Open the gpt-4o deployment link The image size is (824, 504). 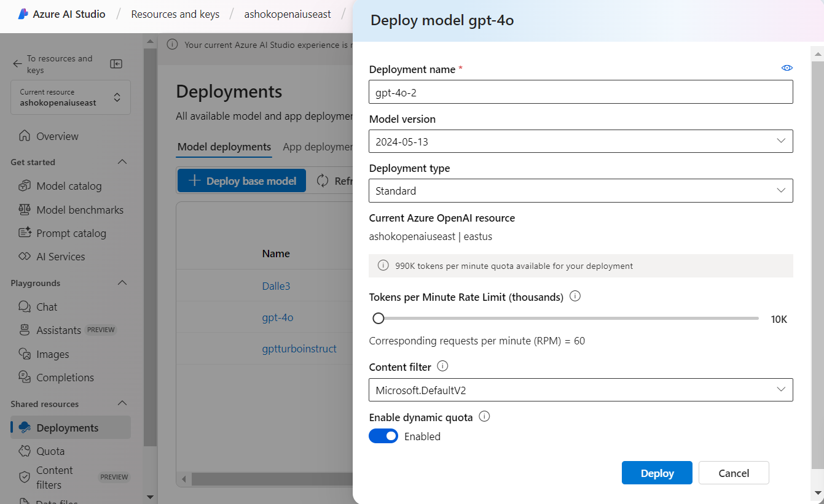point(278,317)
